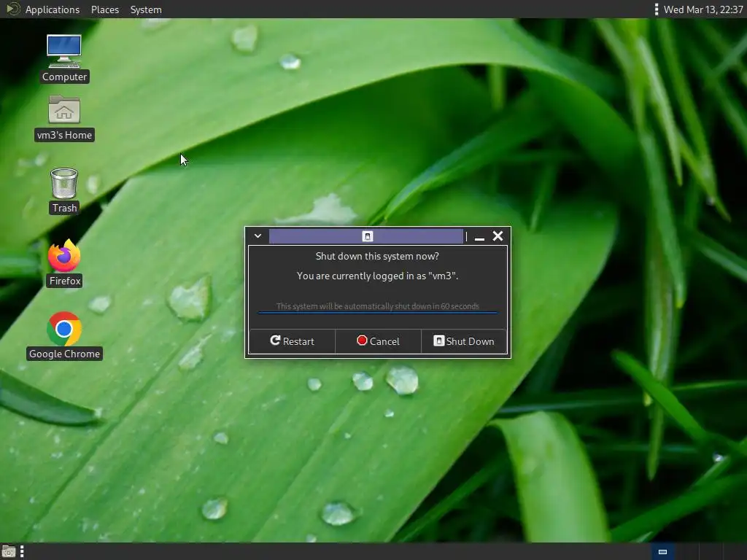This screenshot has width=747, height=560.
Task: Click the Restart button
Action: (292, 341)
